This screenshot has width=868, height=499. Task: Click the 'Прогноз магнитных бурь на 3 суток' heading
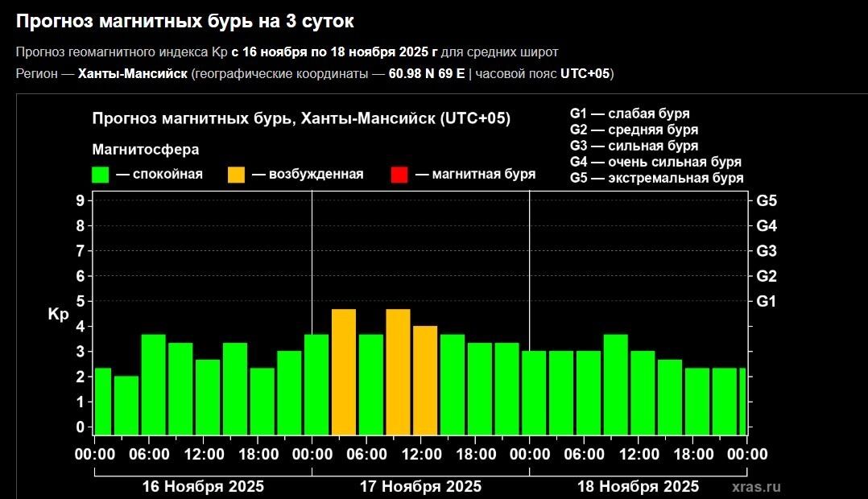(x=184, y=22)
